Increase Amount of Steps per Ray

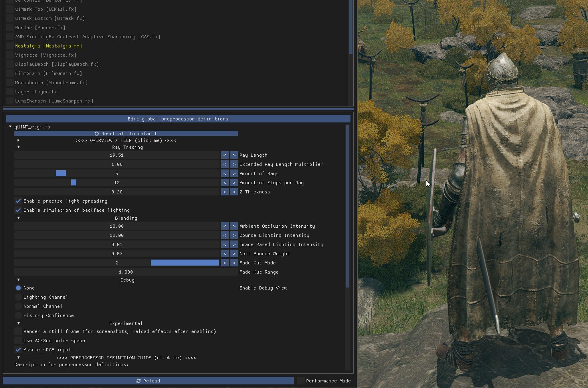[x=234, y=183]
